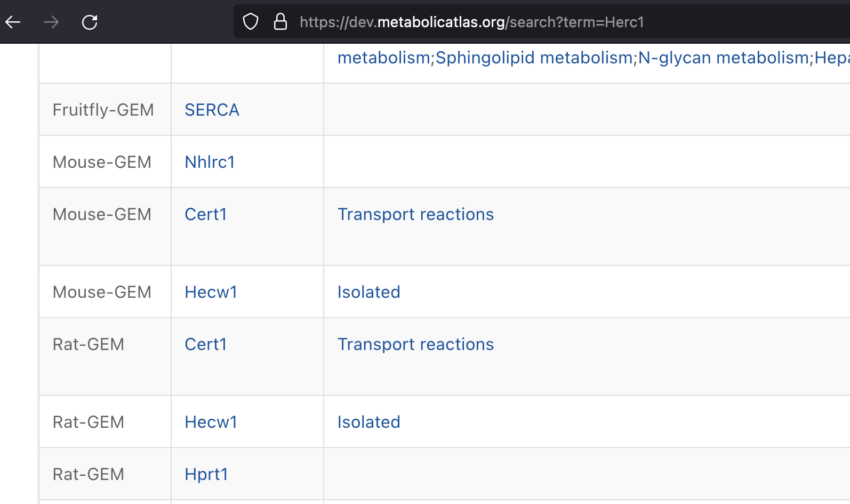
Task: Open Transport reactions for Rat-GEM Cert1
Action: pyautogui.click(x=415, y=344)
